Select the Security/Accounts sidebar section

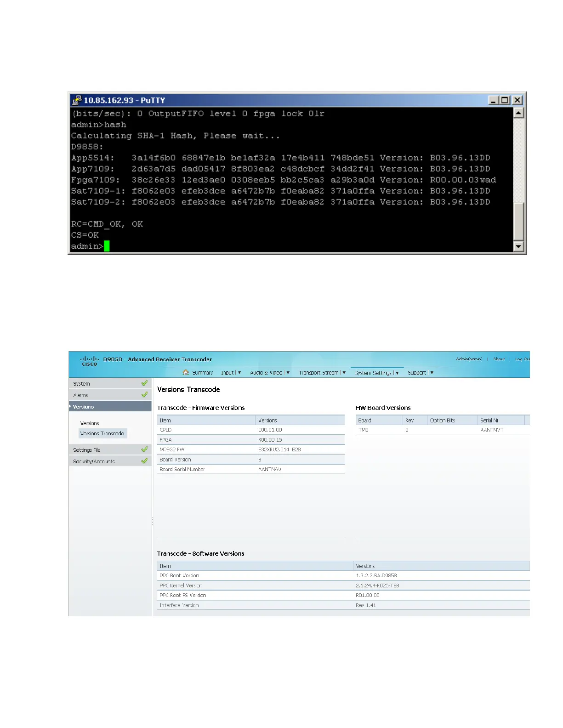point(110,461)
